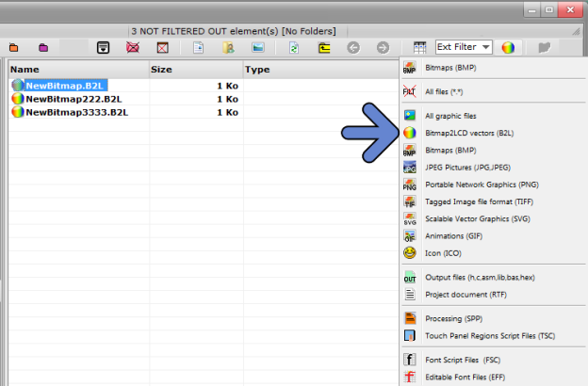Choose Portable Network Graphics (PNG) entry
588x386 pixels.
click(480, 185)
